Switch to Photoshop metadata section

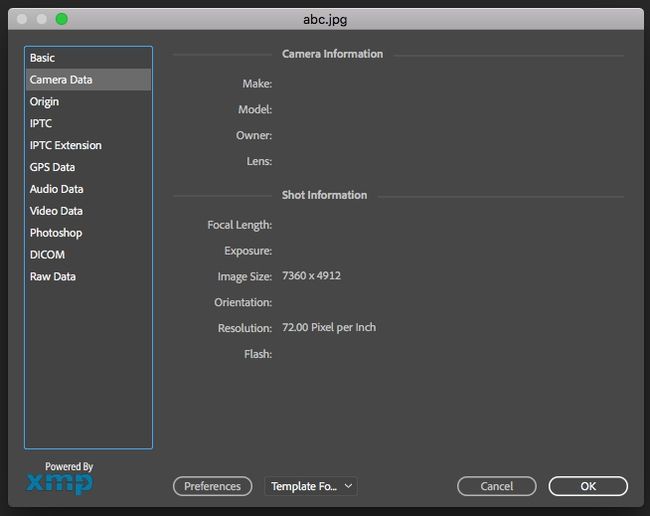pyautogui.click(x=56, y=234)
